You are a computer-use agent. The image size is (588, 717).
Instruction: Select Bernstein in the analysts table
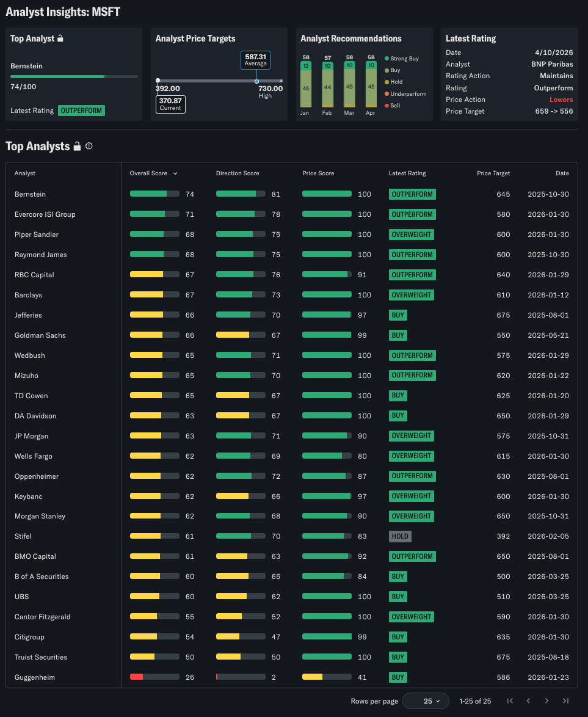pyautogui.click(x=292, y=194)
